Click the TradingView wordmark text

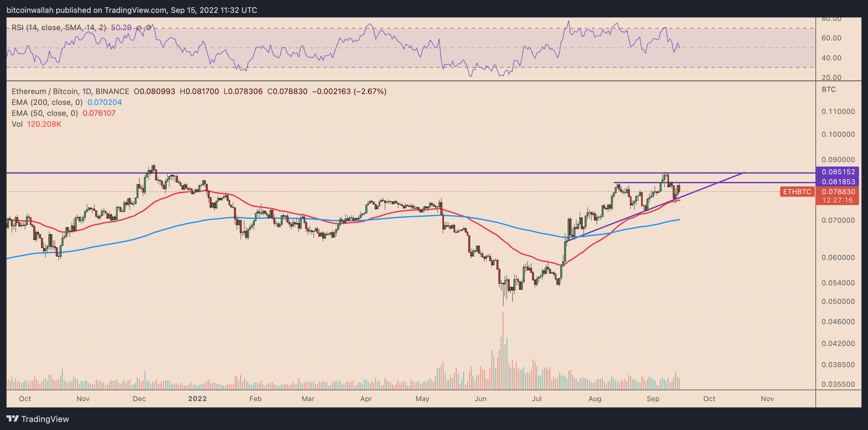pyautogui.click(x=45, y=419)
